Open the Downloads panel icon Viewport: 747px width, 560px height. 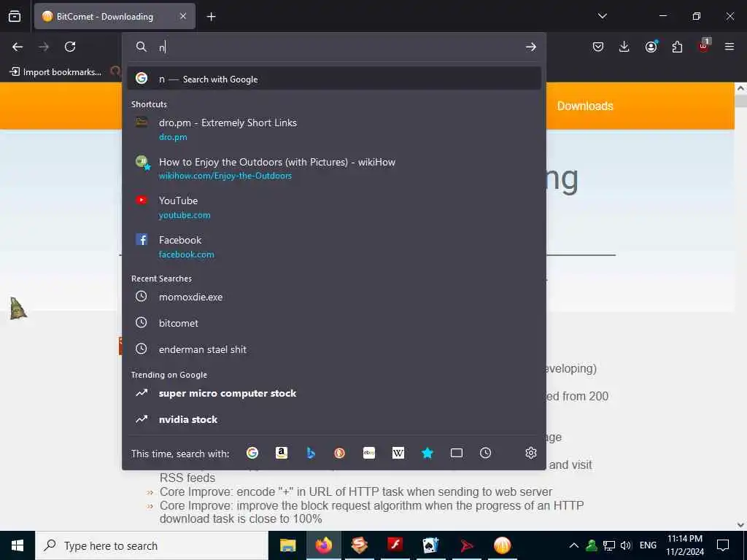tap(624, 47)
